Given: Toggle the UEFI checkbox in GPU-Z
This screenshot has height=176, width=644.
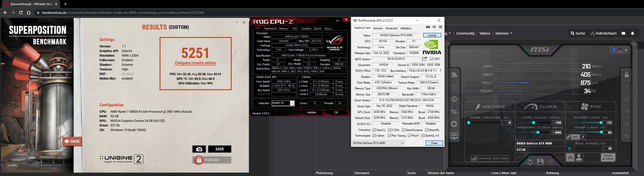Looking at the screenshot, I should pos(431,59).
